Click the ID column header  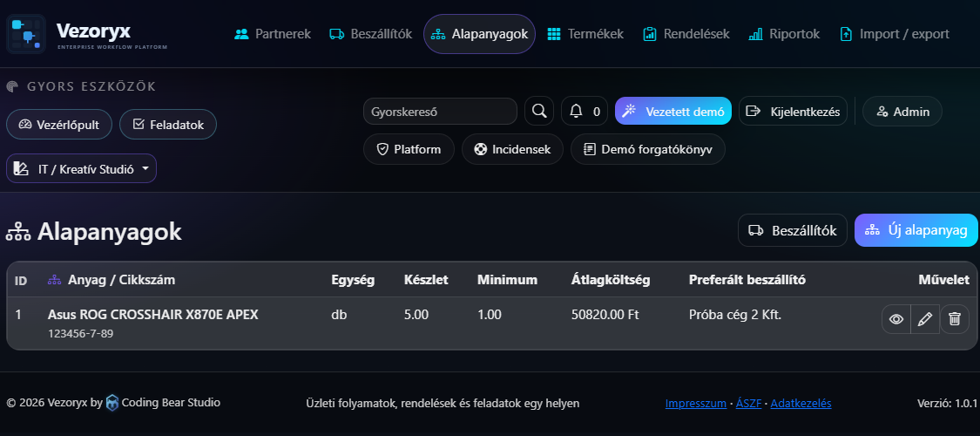pos(21,280)
